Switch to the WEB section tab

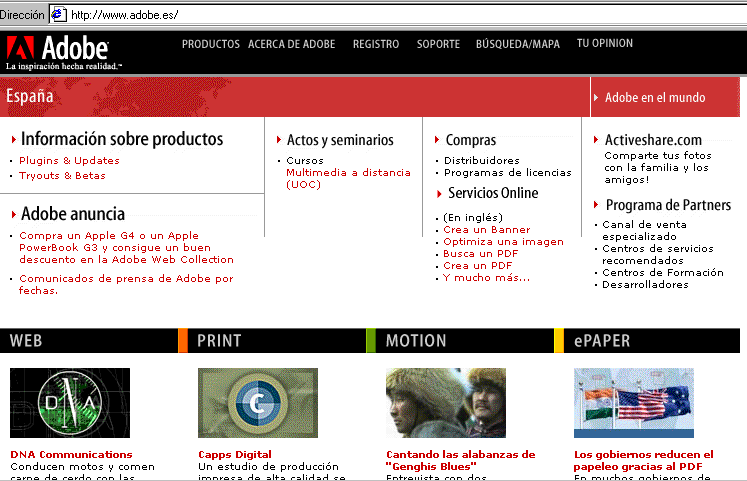coord(89,341)
